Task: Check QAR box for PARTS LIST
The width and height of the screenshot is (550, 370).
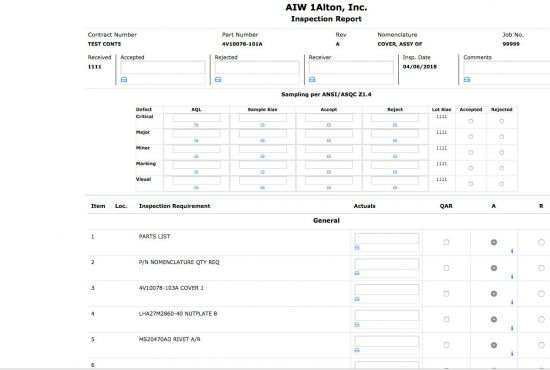Action: [x=446, y=242]
